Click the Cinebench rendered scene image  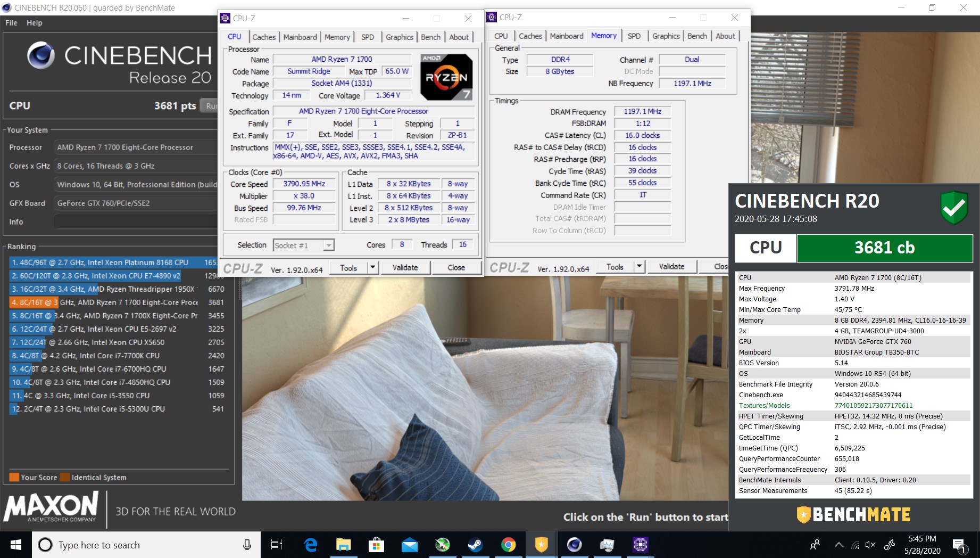pos(485,389)
